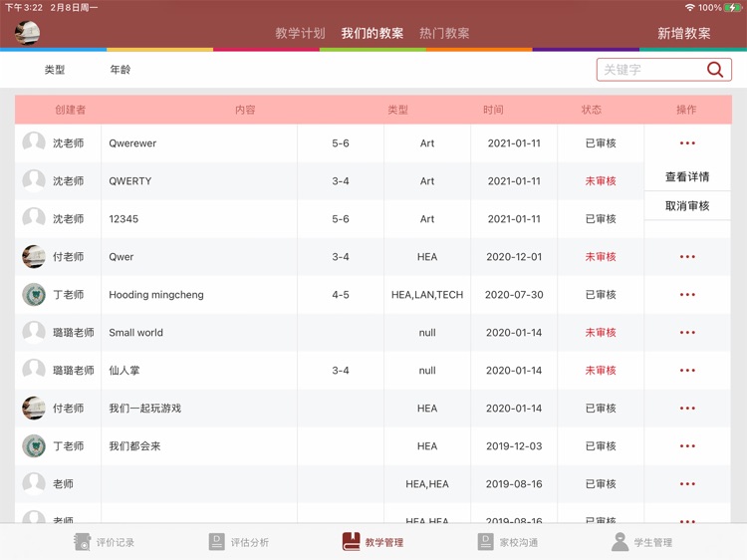Viewport: 747px width, 560px height.
Task: Click 未审核 status in QWERTY row
Action: pyautogui.click(x=601, y=181)
